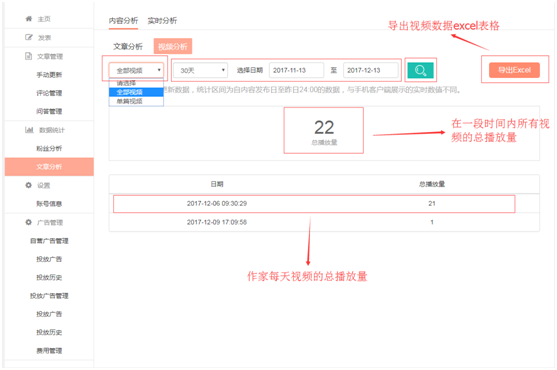
Task: Open the 30天 time range dropdown
Action: (200, 70)
